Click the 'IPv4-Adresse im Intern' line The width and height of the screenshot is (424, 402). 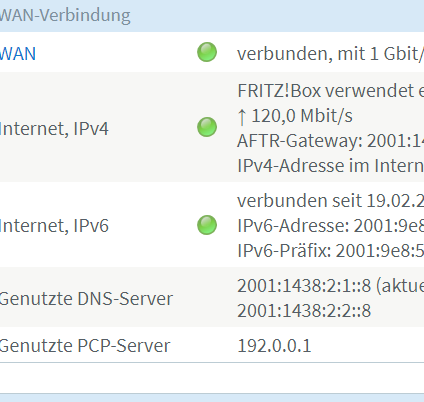coord(331,166)
